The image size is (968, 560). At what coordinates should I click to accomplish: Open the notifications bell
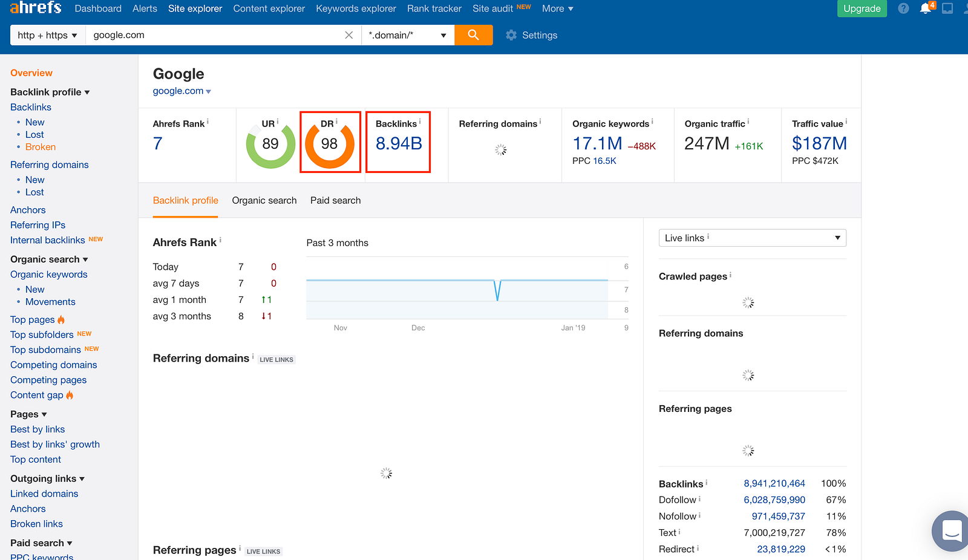(925, 8)
